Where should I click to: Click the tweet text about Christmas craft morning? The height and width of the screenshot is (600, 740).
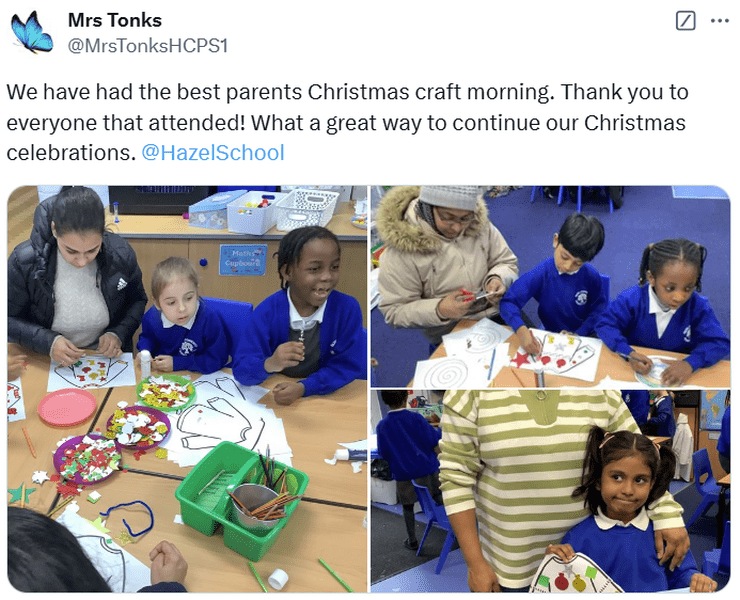(347, 122)
